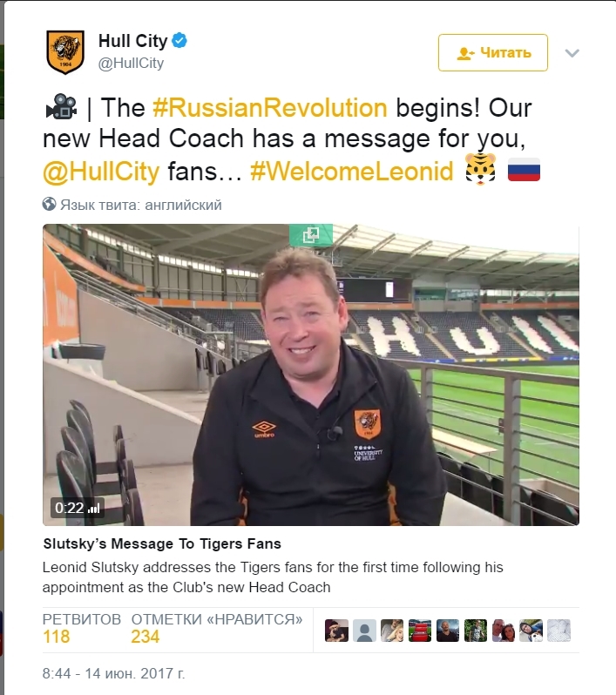This screenshot has width=616, height=695.
Task: Click the 0:22 video duration badge
Action: tap(78, 508)
